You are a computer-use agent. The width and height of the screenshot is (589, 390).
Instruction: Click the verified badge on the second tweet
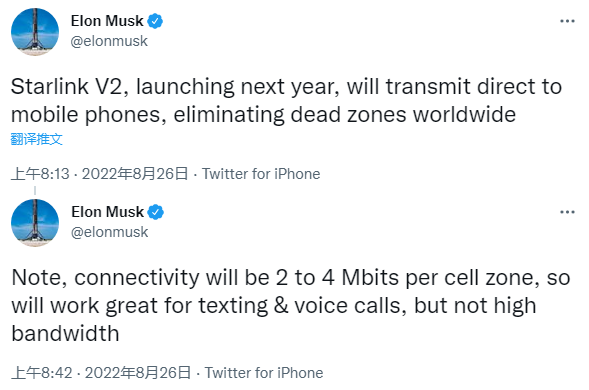155,212
